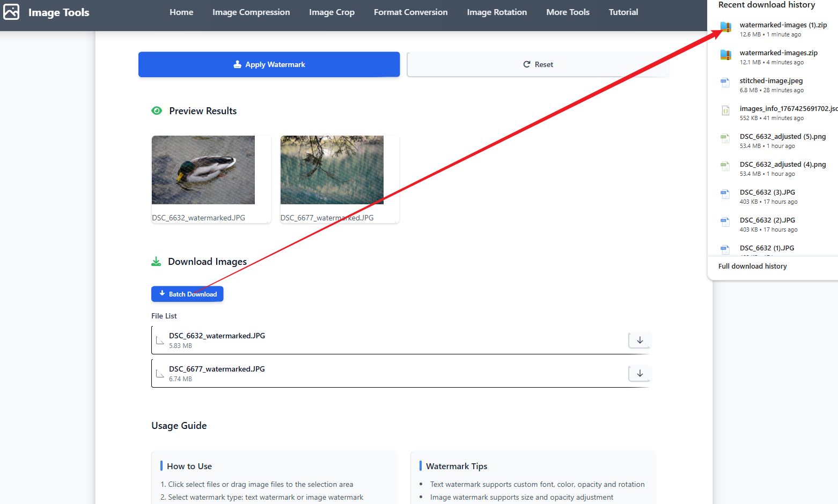Open the Image Rotation page

tap(497, 12)
